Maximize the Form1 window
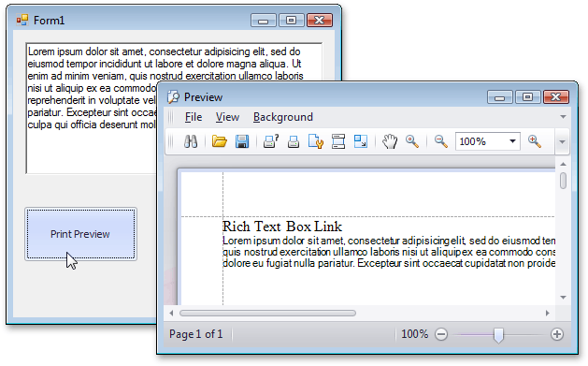 coord(292,21)
